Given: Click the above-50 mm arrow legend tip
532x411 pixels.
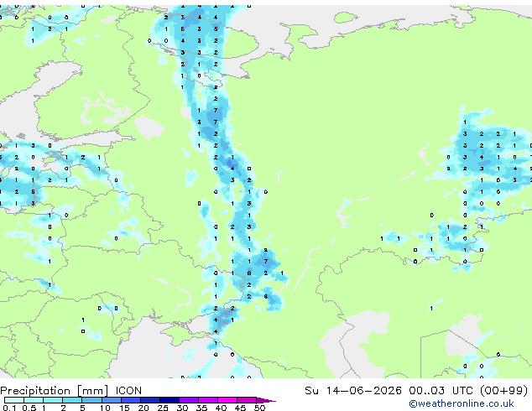Looking at the screenshot, I should point(266,400).
